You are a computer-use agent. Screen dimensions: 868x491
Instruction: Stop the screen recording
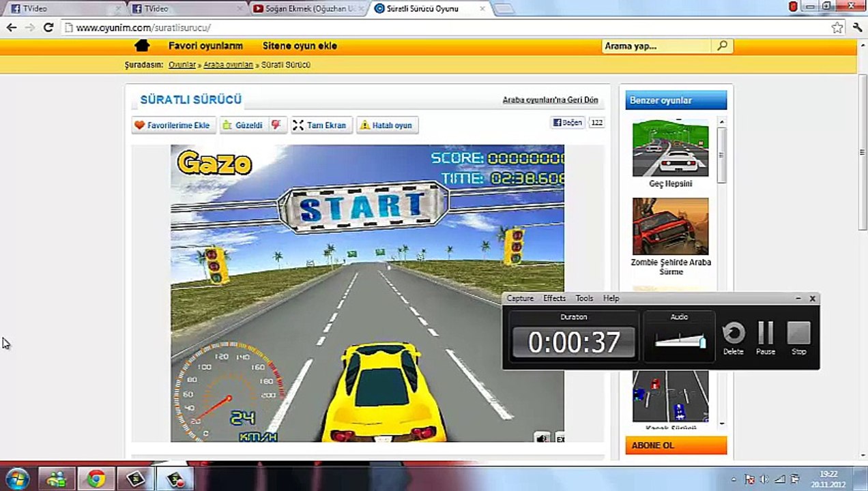click(798, 338)
